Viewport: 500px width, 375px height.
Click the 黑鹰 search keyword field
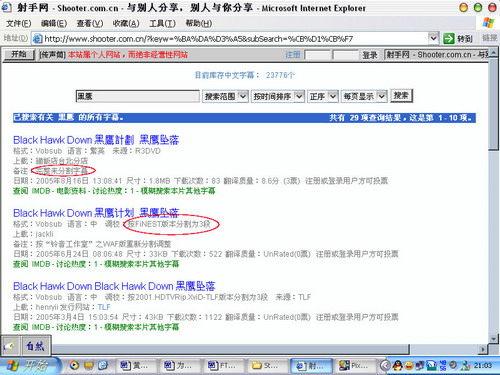point(138,96)
